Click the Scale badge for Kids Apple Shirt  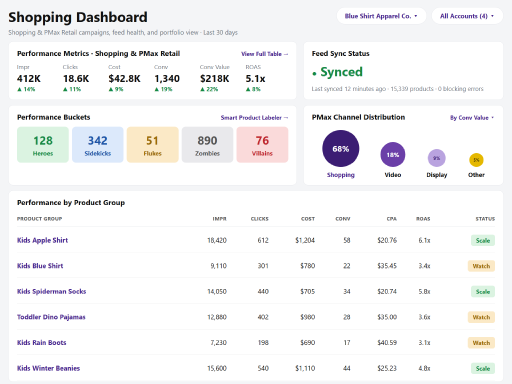click(483, 240)
